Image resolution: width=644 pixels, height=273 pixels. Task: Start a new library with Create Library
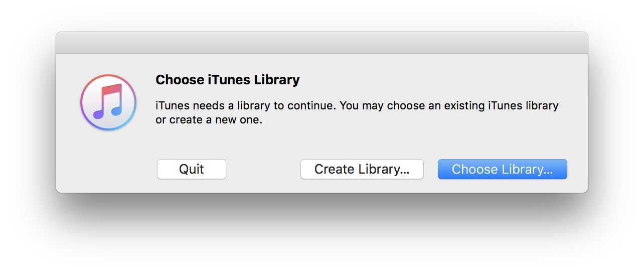click(362, 169)
